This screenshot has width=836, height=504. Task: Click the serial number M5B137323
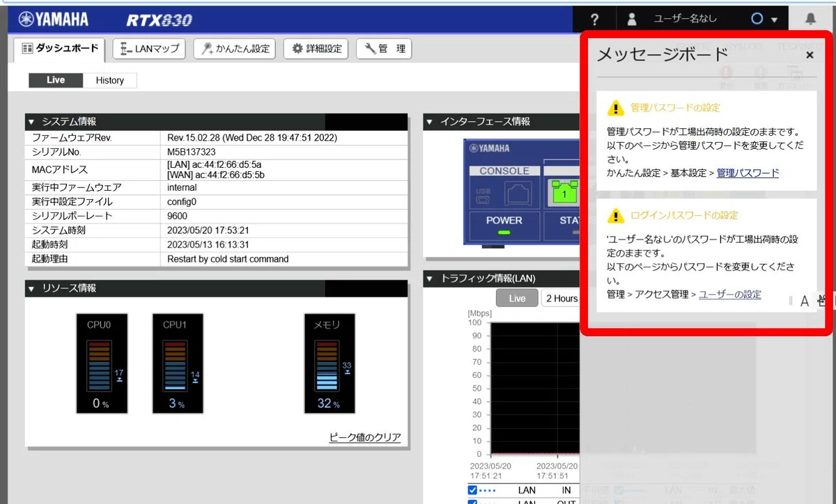point(192,151)
